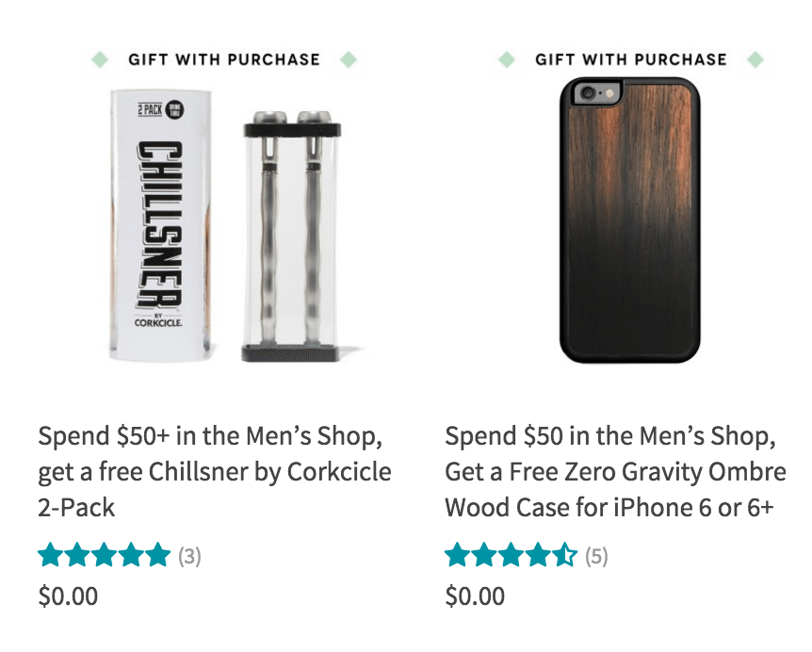Click the first star of Chillsner rating

(x=51, y=555)
